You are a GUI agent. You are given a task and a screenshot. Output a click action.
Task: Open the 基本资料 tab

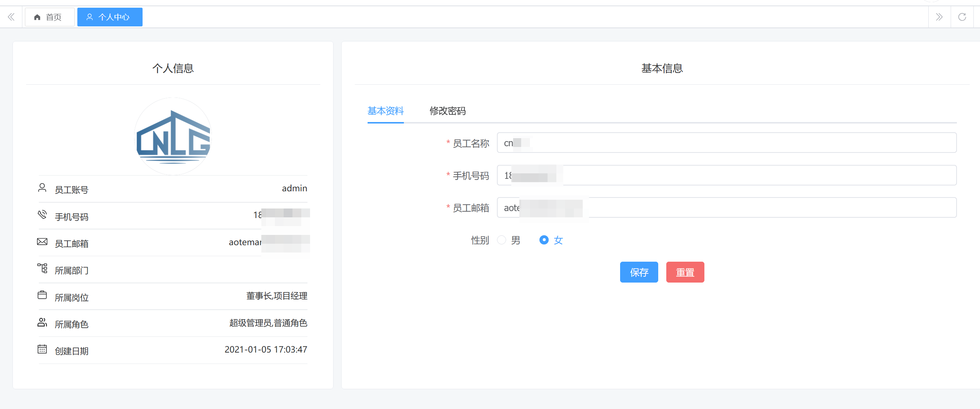[386, 111]
